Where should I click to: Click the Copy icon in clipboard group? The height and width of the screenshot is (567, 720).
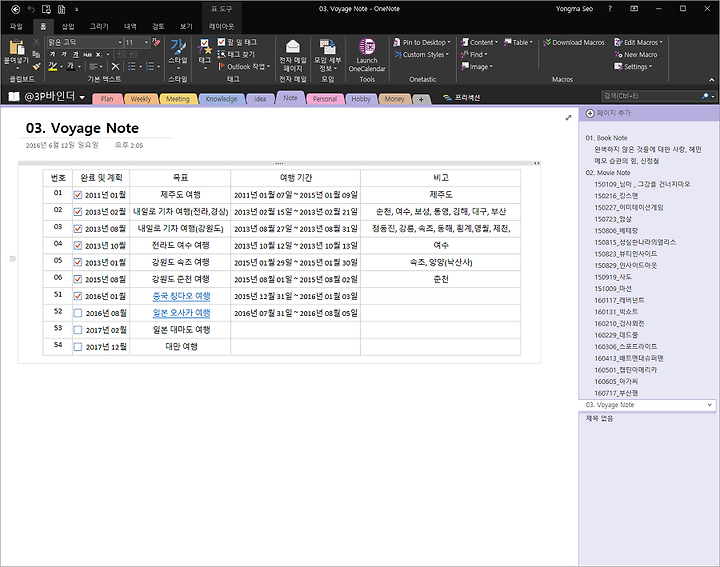point(36,54)
